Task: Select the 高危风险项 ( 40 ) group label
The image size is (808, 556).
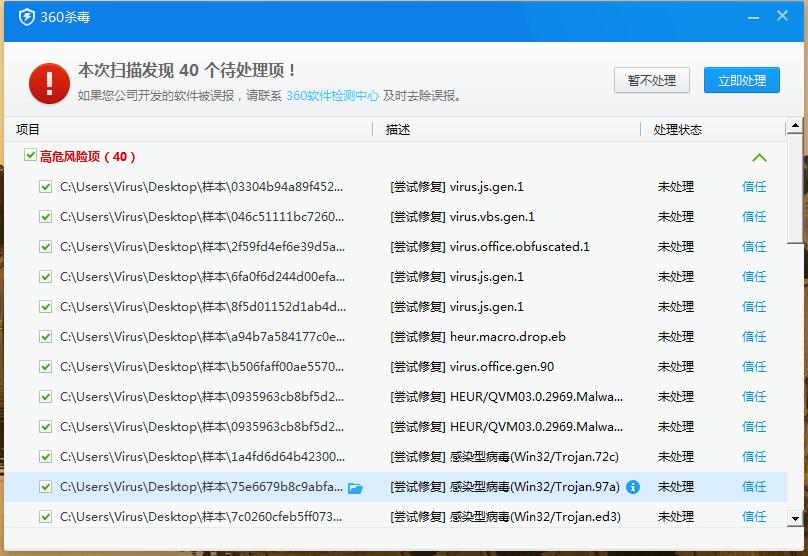Action: [88, 157]
